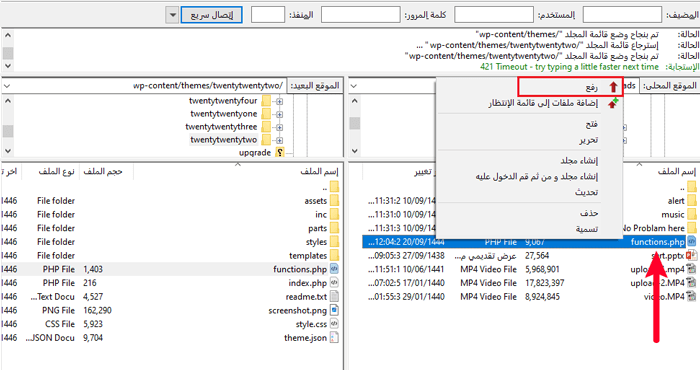
Task: Select the local alert folder icon
Action: coord(692,200)
